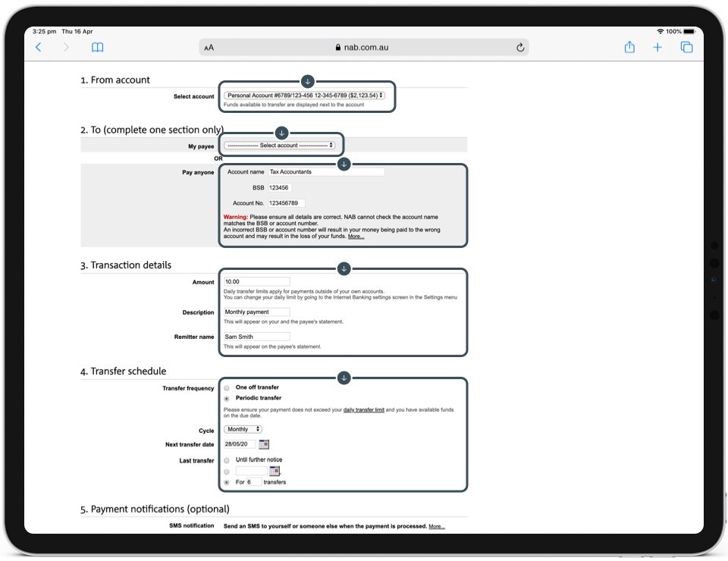Open calendar picker beside Next transfer date
The image size is (728, 561).
264,444
